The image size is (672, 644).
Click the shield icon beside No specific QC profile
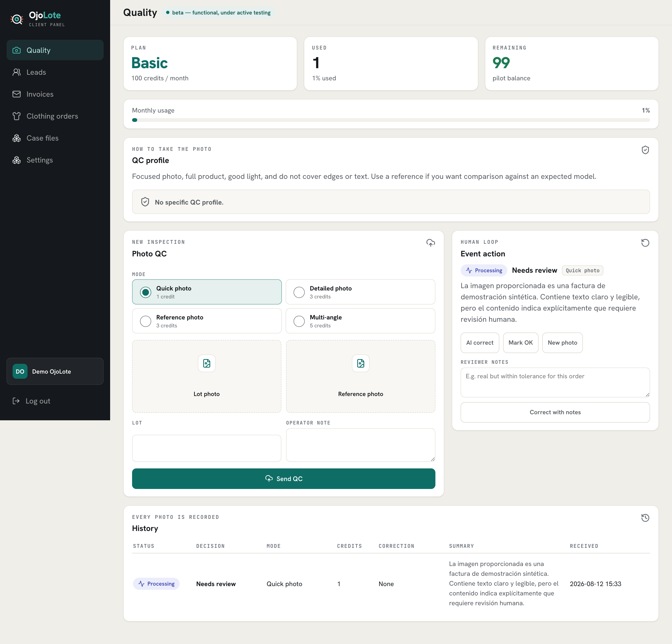pyautogui.click(x=145, y=202)
